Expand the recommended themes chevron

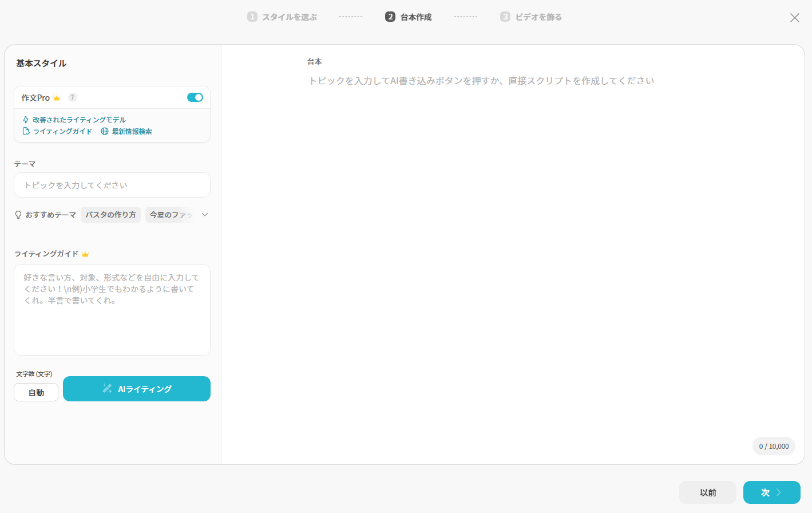[x=205, y=215]
